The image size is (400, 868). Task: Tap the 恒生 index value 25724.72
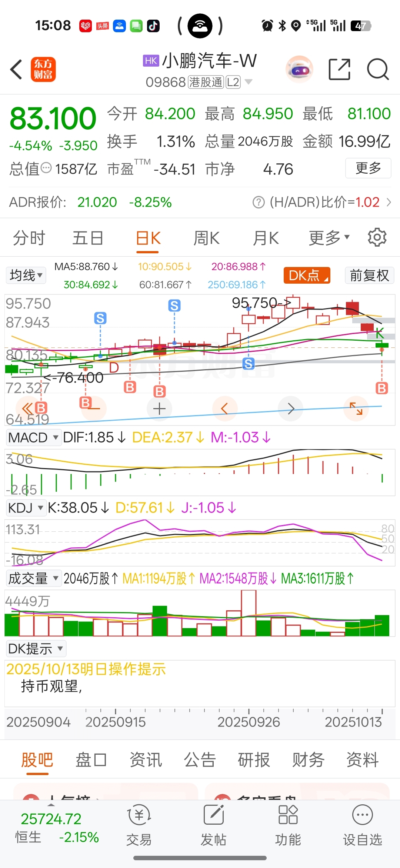tap(51, 819)
